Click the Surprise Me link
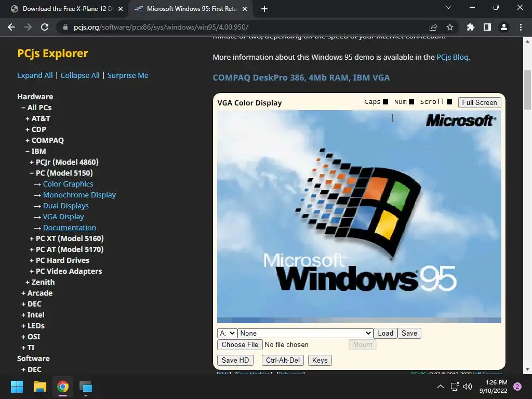 coord(128,75)
